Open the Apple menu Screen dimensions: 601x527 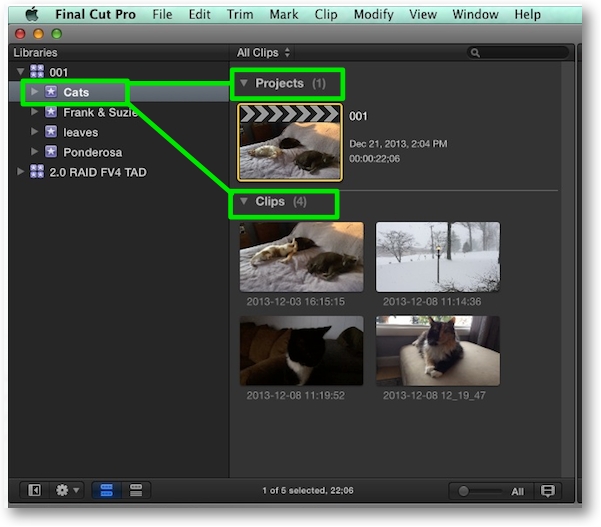click(32, 15)
